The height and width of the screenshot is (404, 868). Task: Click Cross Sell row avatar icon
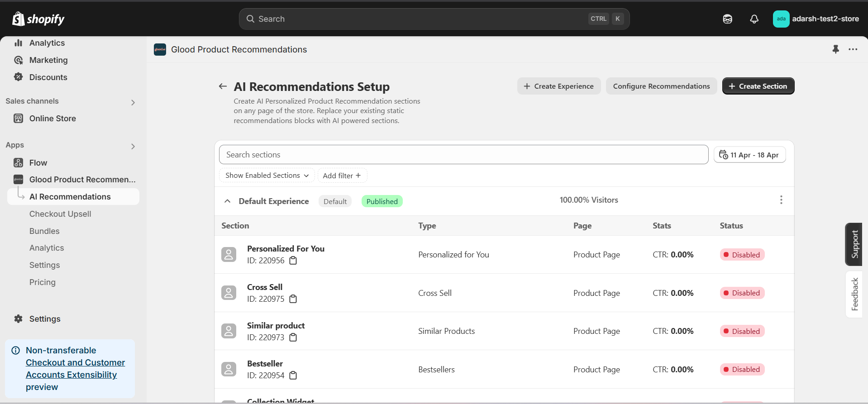[229, 293]
